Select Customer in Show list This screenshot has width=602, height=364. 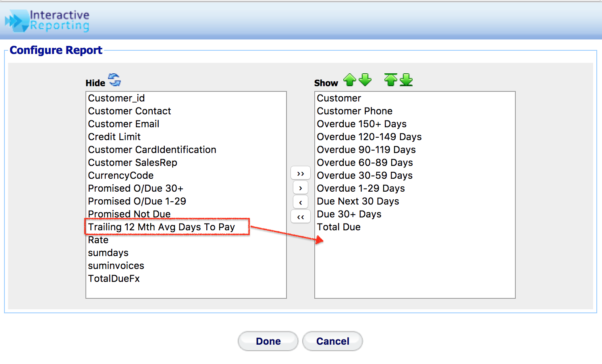pyautogui.click(x=415, y=98)
